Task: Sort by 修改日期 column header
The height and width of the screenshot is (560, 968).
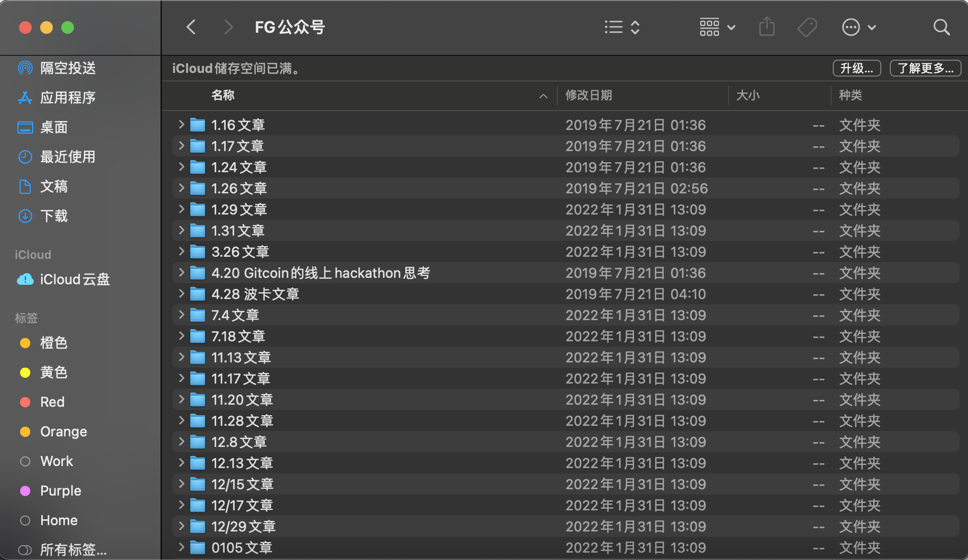Action: pyautogui.click(x=589, y=95)
